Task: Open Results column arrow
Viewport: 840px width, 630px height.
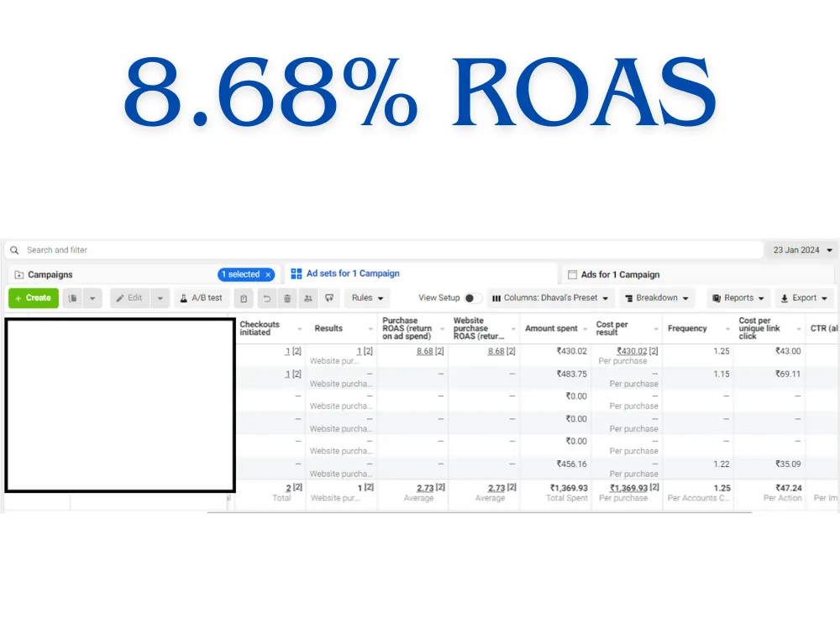Action: click(x=370, y=329)
